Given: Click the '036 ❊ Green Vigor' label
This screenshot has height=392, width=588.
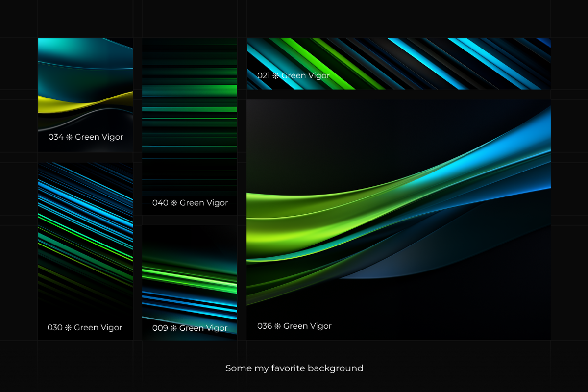Looking at the screenshot, I should click(x=294, y=326).
